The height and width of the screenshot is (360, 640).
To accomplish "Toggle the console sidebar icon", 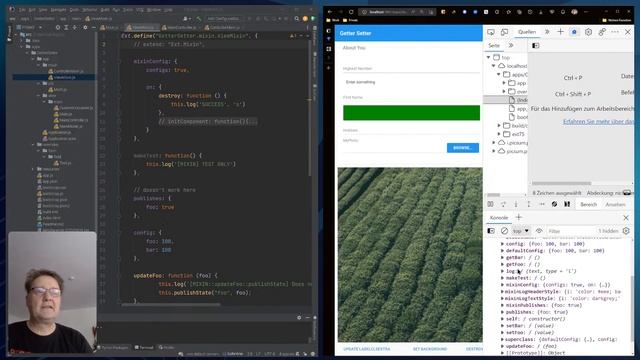I will coord(491,231).
